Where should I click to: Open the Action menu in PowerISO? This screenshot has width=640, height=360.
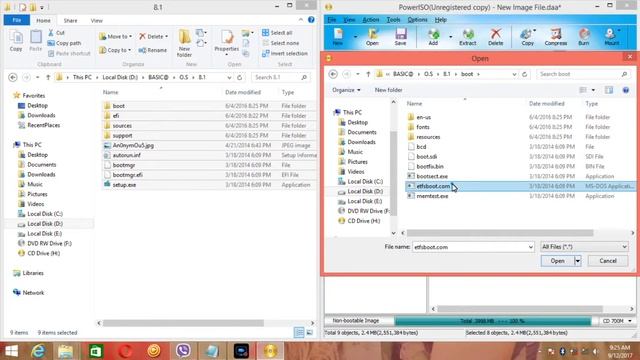pos(371,20)
